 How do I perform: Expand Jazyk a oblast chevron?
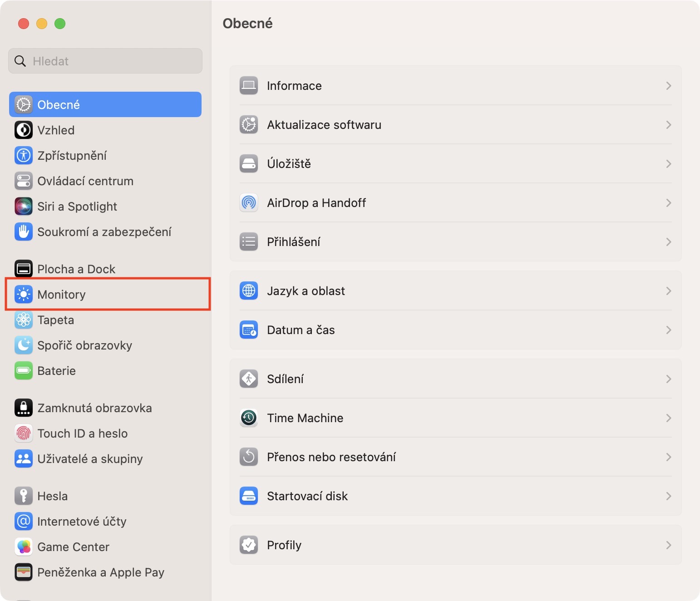coord(668,291)
